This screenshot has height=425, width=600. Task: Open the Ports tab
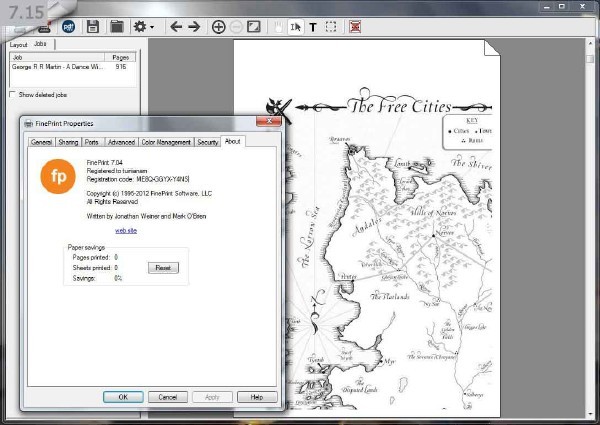coord(91,142)
